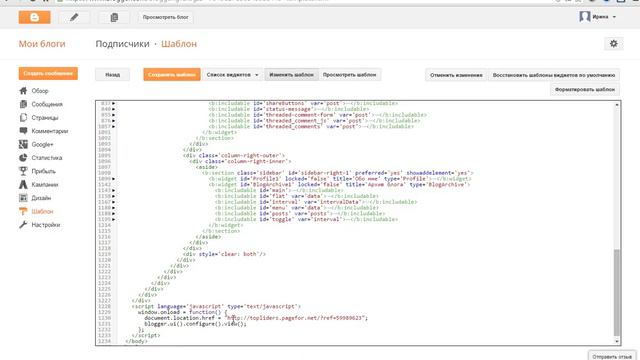The image size is (640, 360).
Task: Open Дизайн in the sidebar menu
Action: [41, 198]
